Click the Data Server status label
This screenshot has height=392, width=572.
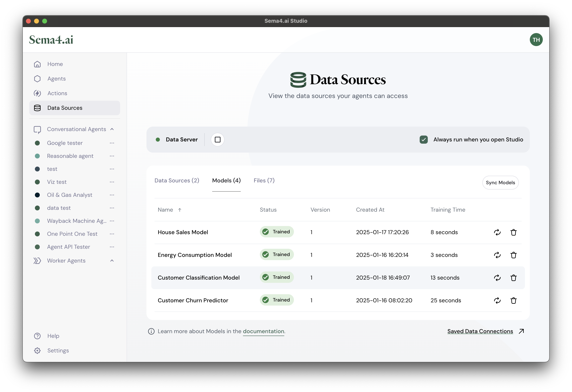click(x=182, y=140)
